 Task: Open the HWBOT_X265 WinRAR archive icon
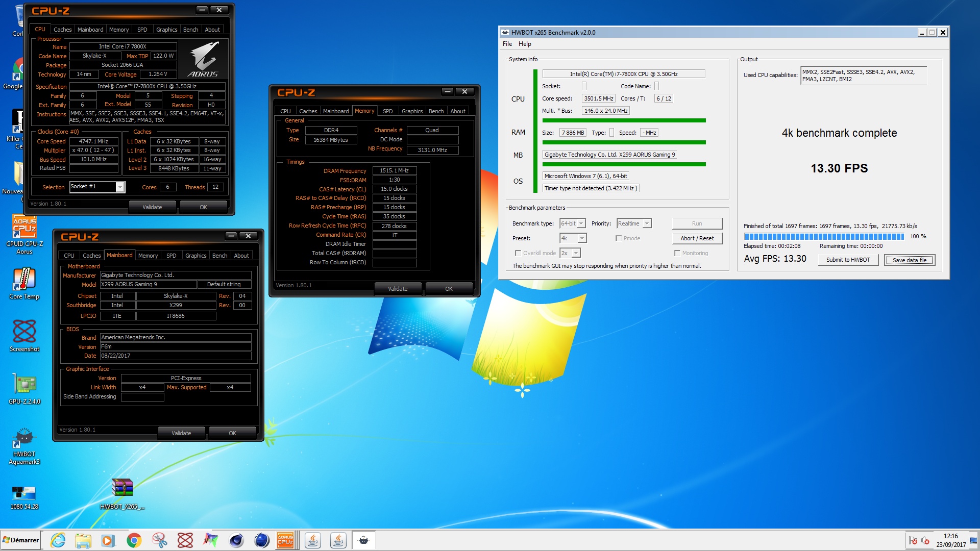122,494
